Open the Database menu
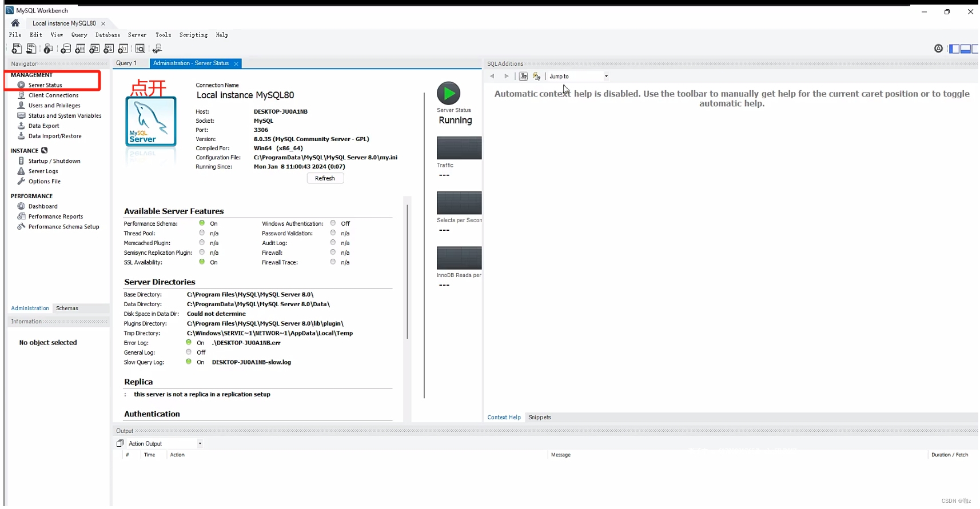 click(x=107, y=35)
